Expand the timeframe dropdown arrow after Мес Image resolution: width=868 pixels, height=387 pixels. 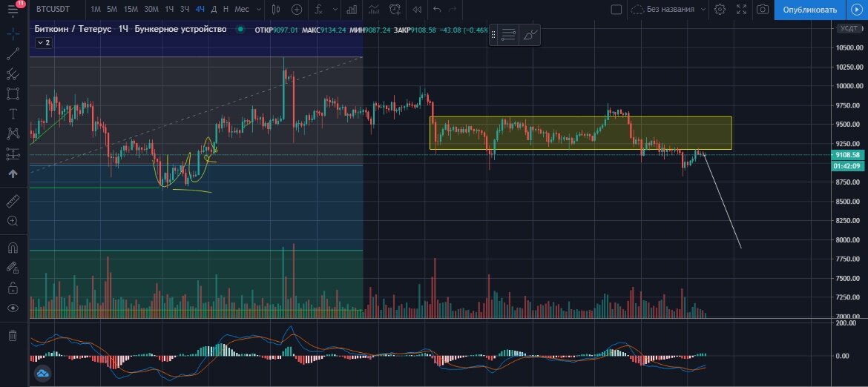pos(258,10)
